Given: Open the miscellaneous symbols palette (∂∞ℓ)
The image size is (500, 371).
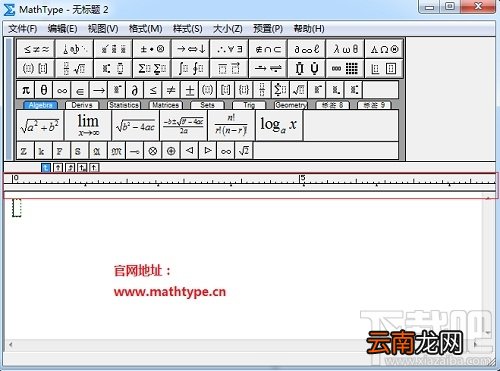Looking at the screenshot, I should (307, 49).
